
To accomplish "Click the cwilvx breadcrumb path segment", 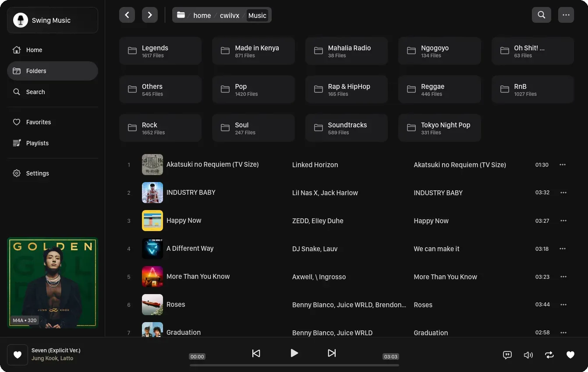I will [230, 15].
